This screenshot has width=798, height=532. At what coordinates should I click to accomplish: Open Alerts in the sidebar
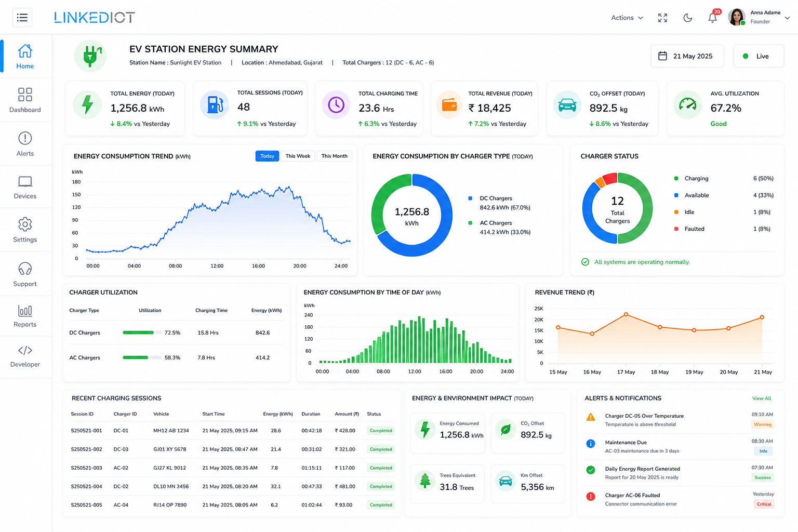pyautogui.click(x=25, y=144)
